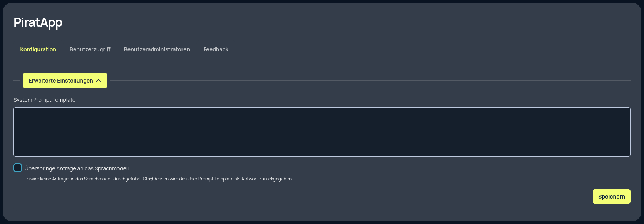Screen dimensions: 644x224
Task: Click the chevron-up icon beside Erweiterte Einstellungen
Action: (x=99, y=81)
